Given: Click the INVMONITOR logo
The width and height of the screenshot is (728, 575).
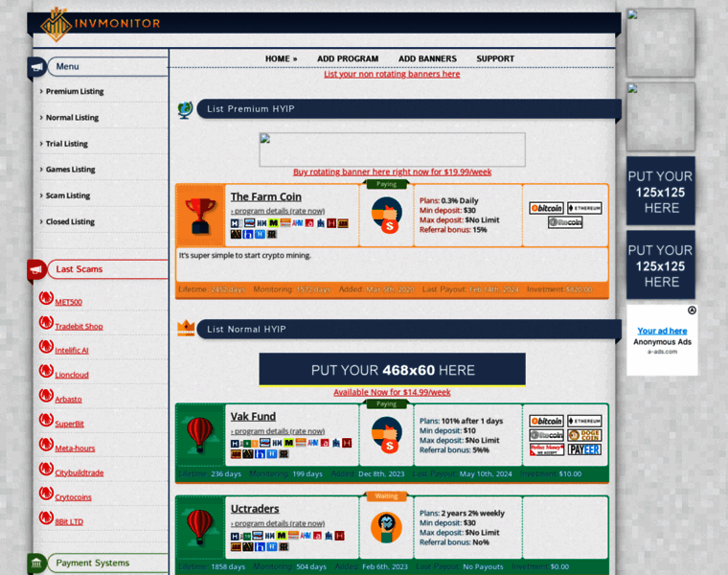Looking at the screenshot, I should point(101,24).
